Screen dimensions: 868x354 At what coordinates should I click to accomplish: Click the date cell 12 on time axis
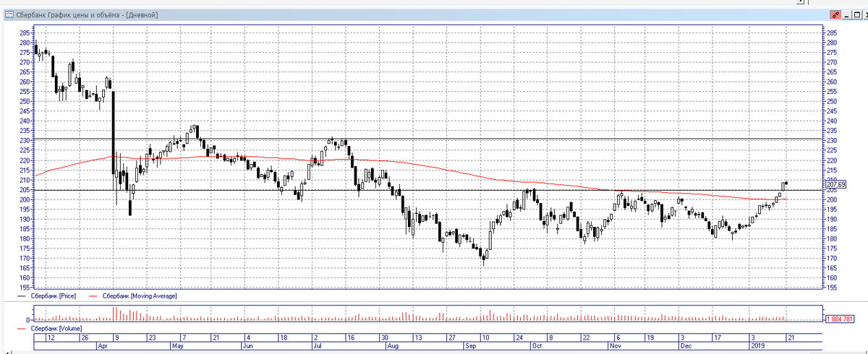(51, 337)
